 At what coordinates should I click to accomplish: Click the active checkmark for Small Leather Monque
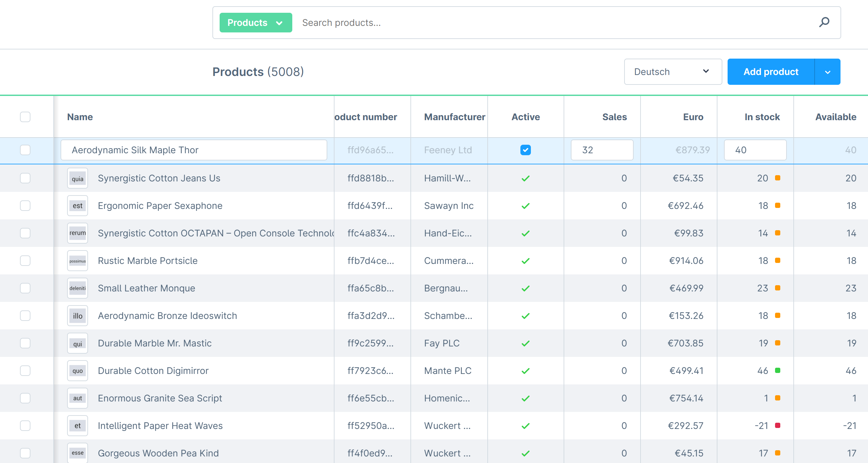pos(525,288)
